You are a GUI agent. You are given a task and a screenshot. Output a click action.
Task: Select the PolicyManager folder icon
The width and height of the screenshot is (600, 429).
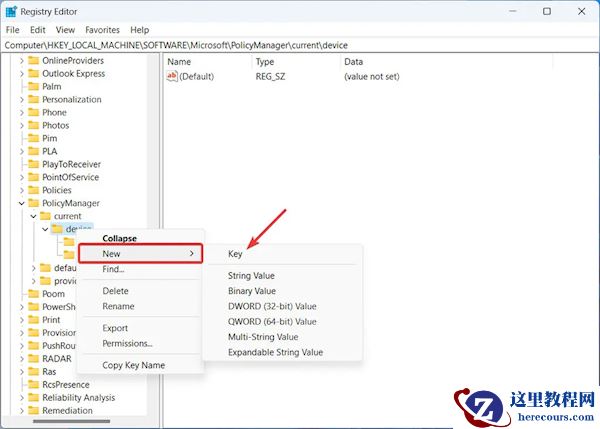(x=34, y=203)
